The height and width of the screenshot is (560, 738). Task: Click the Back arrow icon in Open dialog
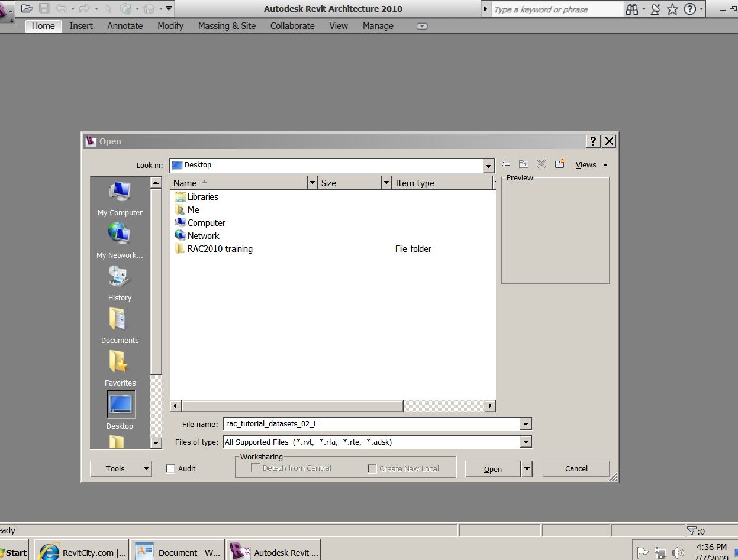click(505, 164)
